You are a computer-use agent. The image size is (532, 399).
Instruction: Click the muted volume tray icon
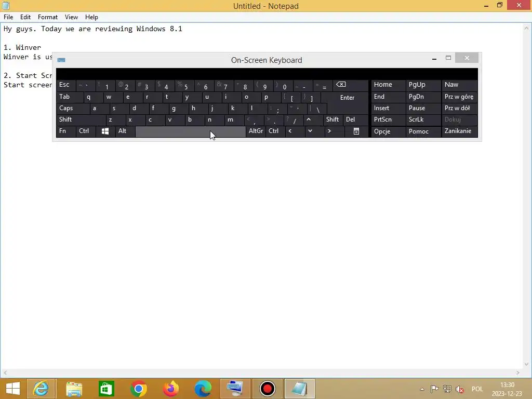460,389
